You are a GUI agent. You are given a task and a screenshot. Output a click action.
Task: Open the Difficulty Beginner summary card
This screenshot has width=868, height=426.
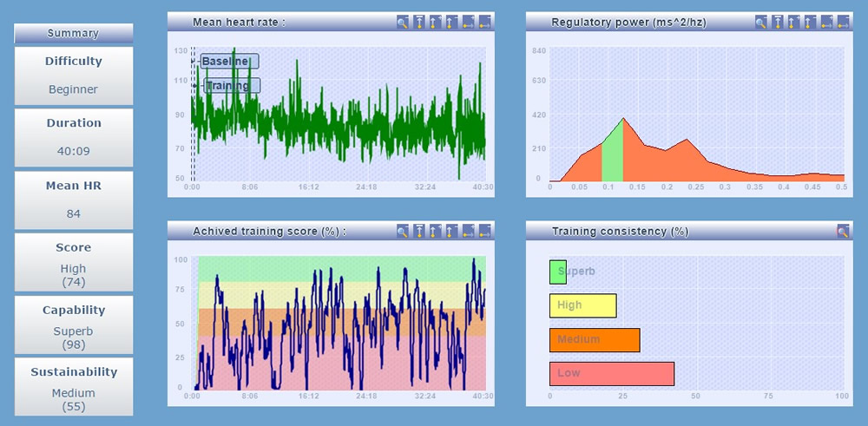(74, 75)
